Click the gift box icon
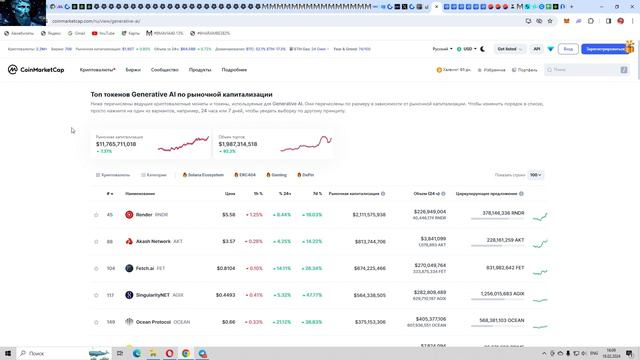 click(630, 47)
